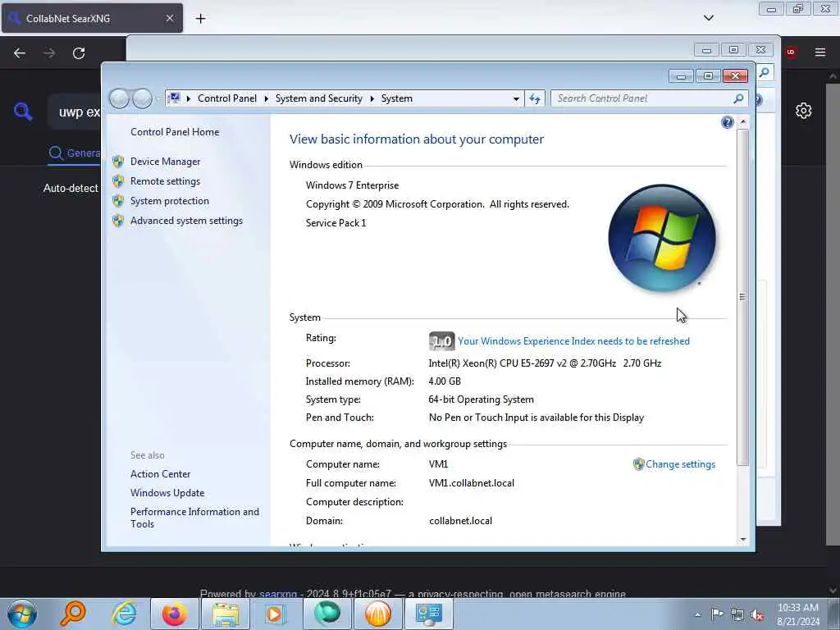Click the Control Panel breadcrumb segment
Image resolution: width=840 pixels, height=630 pixels.
pos(227,98)
